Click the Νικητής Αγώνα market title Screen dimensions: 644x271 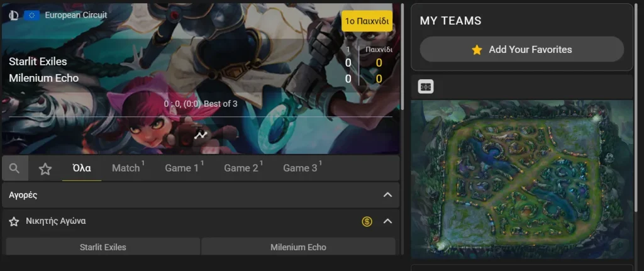coord(56,221)
